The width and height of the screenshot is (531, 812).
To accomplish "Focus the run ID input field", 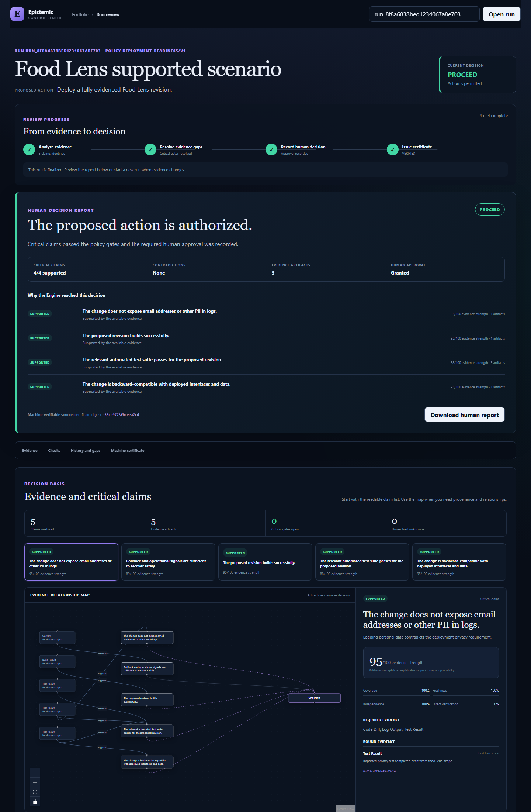I will [424, 14].
